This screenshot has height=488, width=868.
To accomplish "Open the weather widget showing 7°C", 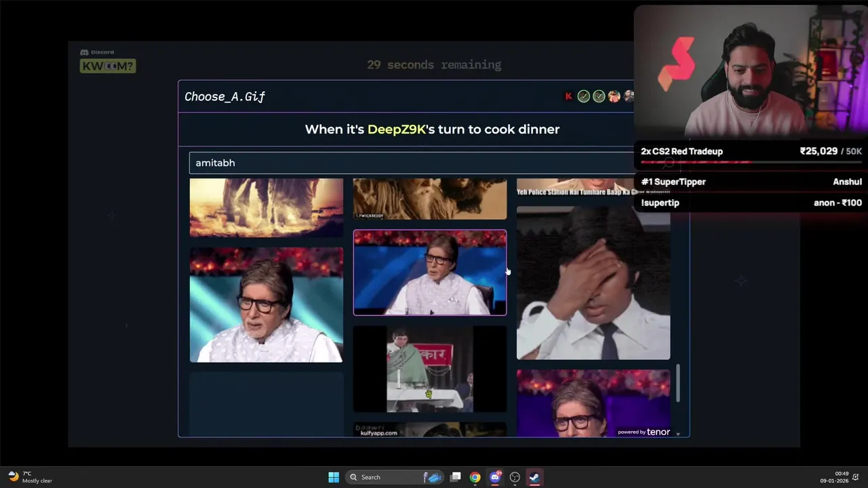I will pyautogui.click(x=31, y=477).
